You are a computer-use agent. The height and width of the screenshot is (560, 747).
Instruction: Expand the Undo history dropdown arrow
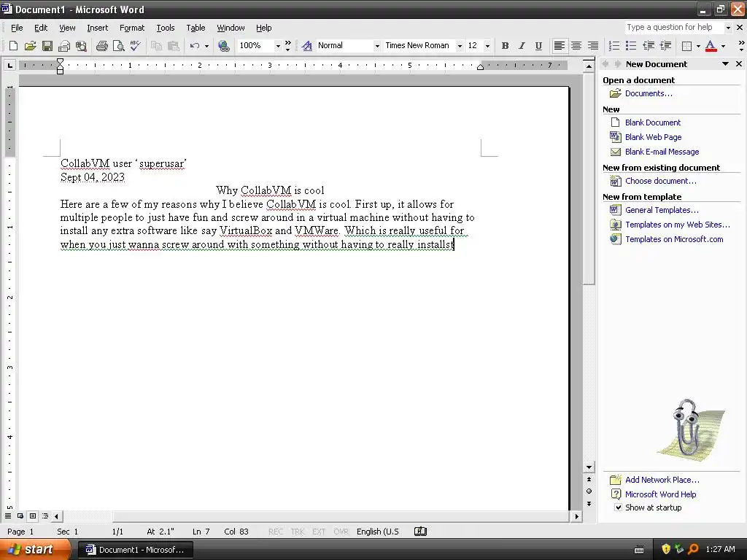[206, 46]
